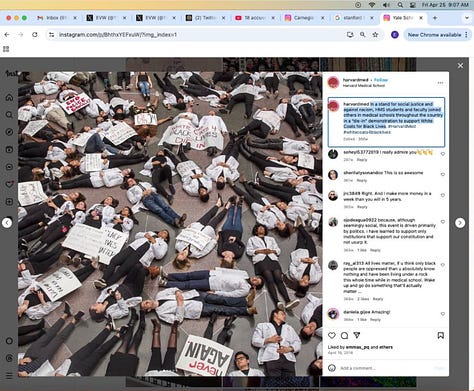The width and height of the screenshot is (474, 391).
Task: Open the Reels icon in sidebar
Action: pyautogui.click(x=9, y=149)
